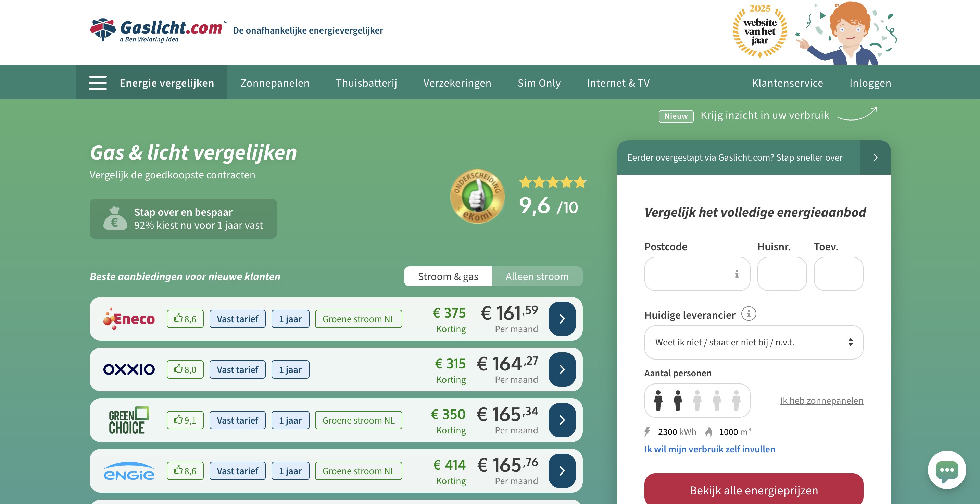The image size is (980, 504).
Task: Click the eKomi award badge
Action: pos(477,196)
